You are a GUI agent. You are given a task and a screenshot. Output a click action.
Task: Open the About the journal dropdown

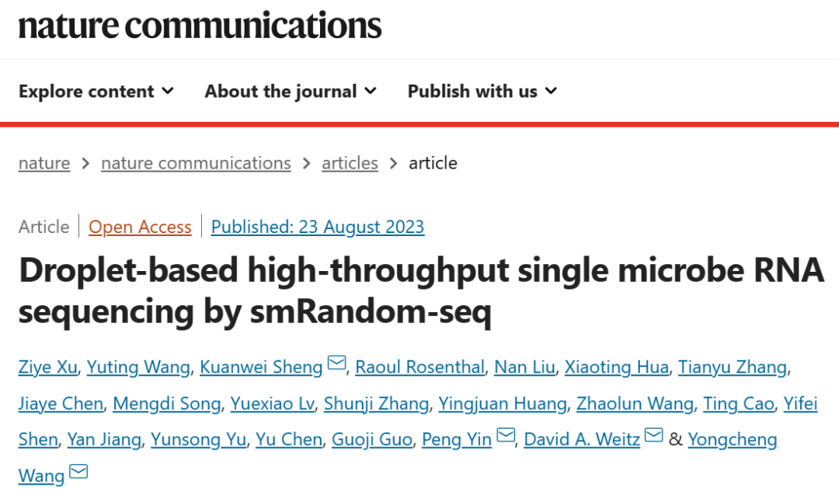click(291, 92)
